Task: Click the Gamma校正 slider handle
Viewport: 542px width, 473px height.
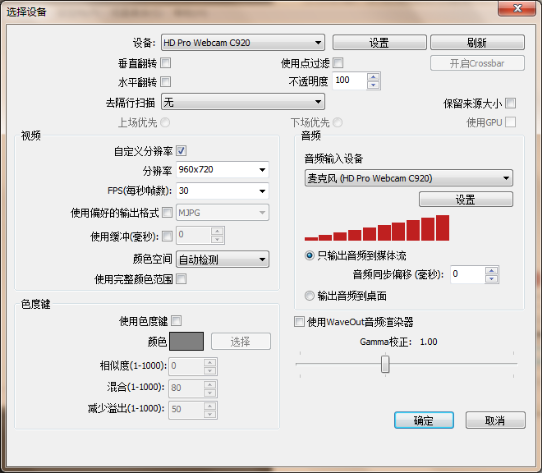Action: 385,364
